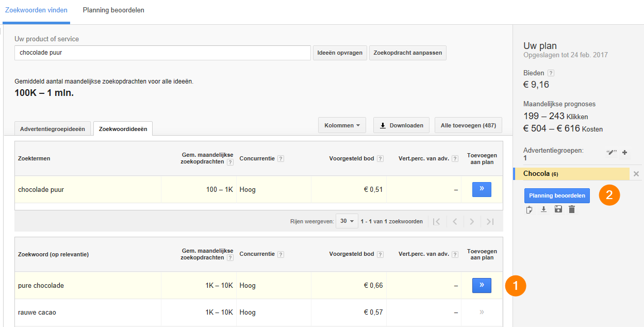Click 'Opgeslagen tot 24 feb. 2017' text
The height and width of the screenshot is (327, 644).
tap(566, 55)
